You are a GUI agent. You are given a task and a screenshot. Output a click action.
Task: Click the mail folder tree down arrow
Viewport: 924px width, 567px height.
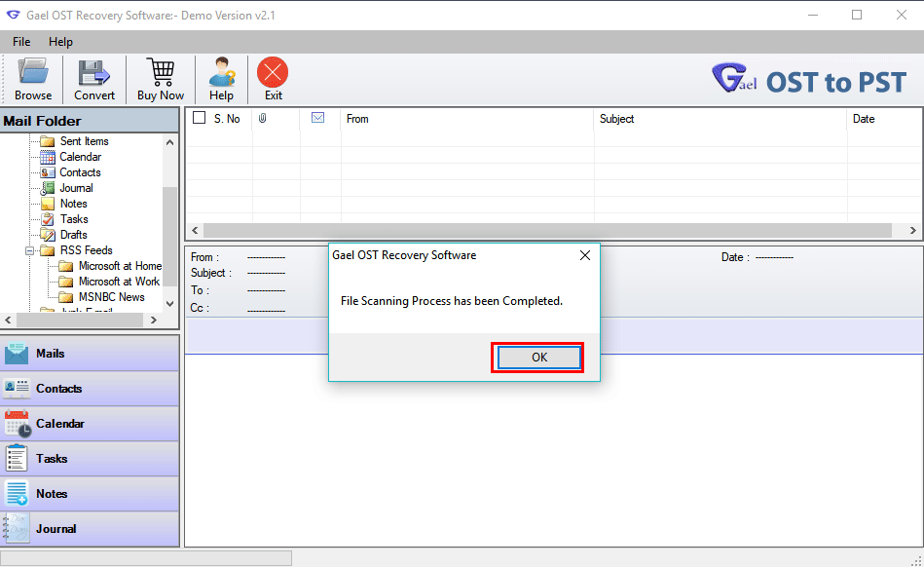(x=169, y=304)
